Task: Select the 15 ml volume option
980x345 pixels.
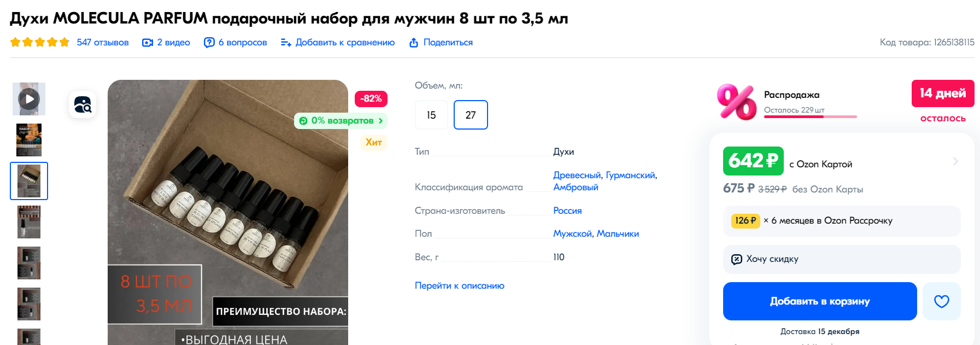Action: coord(431,115)
